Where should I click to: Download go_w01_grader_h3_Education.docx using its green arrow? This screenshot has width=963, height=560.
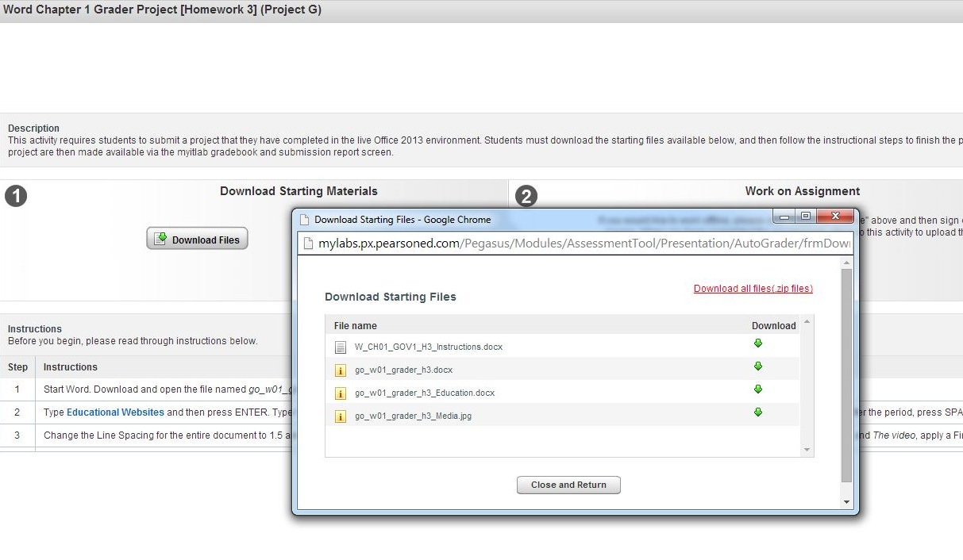(758, 389)
